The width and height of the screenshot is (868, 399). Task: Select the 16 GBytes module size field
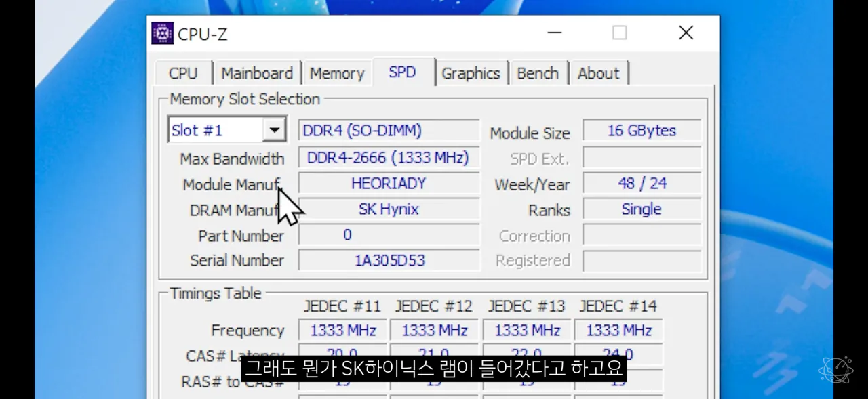642,130
